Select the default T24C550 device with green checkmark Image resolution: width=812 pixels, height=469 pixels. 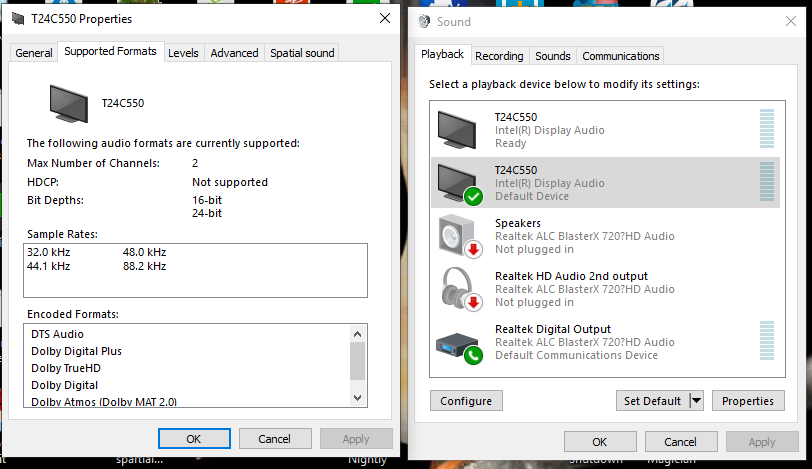[x=459, y=184]
